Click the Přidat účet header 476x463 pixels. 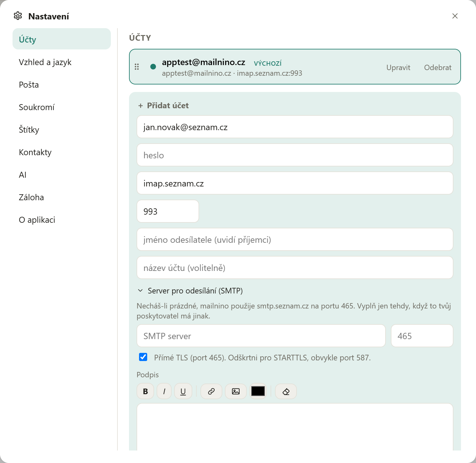[x=163, y=105]
